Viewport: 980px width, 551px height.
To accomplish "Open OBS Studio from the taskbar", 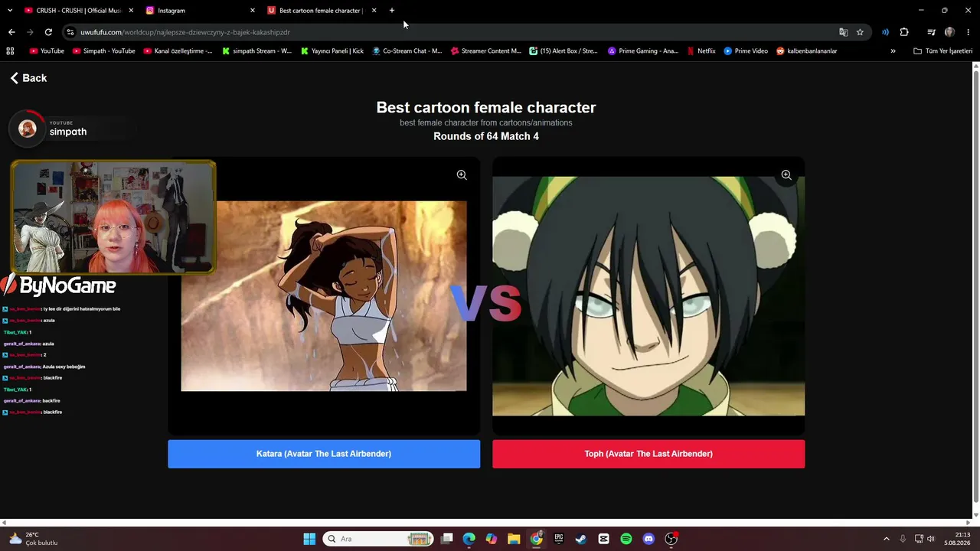I will pyautogui.click(x=671, y=539).
